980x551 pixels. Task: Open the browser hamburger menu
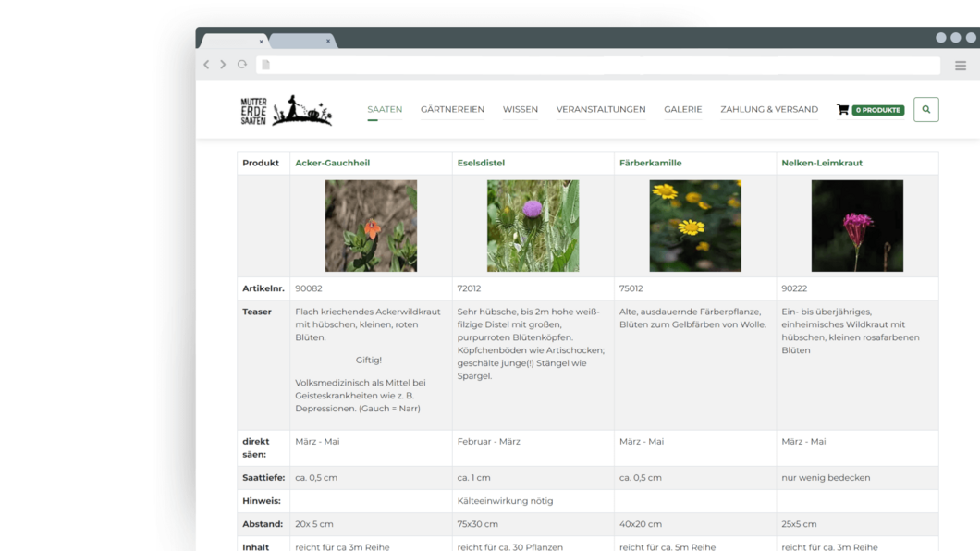click(960, 65)
